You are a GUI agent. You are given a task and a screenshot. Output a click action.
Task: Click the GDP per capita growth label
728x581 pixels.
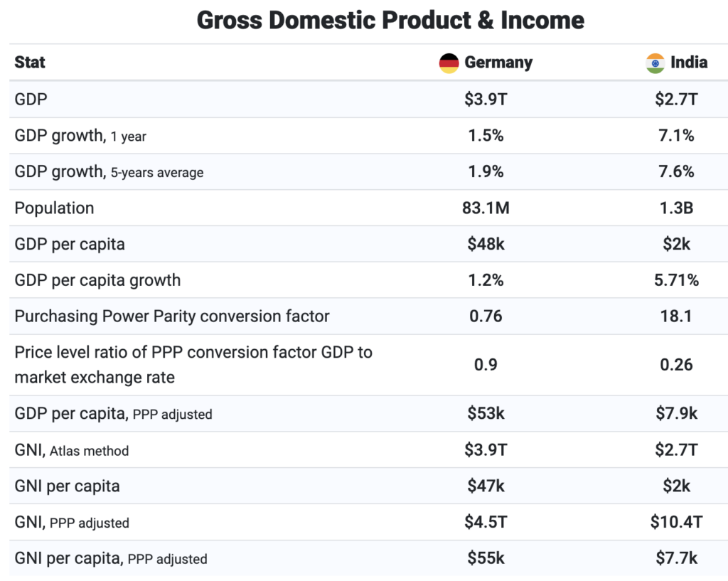(x=97, y=280)
